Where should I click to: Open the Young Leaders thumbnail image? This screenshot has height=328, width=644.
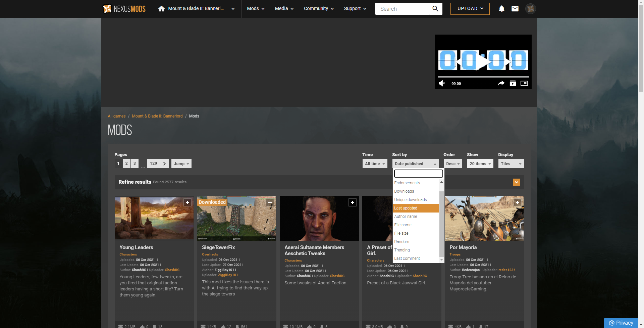[154, 218]
